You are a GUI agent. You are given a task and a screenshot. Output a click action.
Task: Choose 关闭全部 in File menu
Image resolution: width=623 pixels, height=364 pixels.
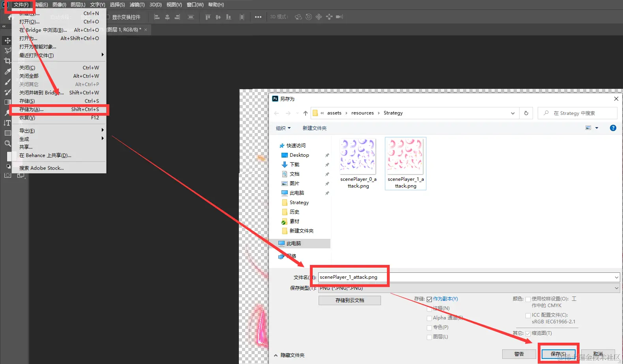tap(59, 76)
